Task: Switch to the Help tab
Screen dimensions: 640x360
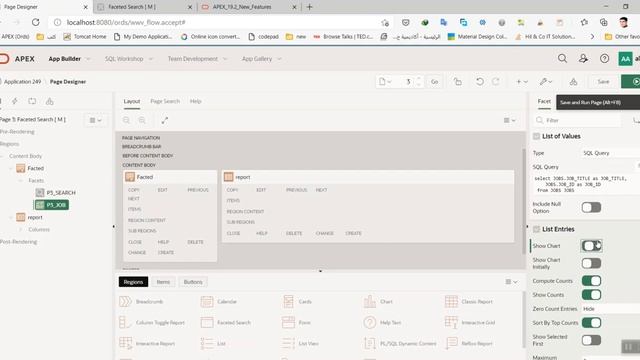Action: coord(196,101)
